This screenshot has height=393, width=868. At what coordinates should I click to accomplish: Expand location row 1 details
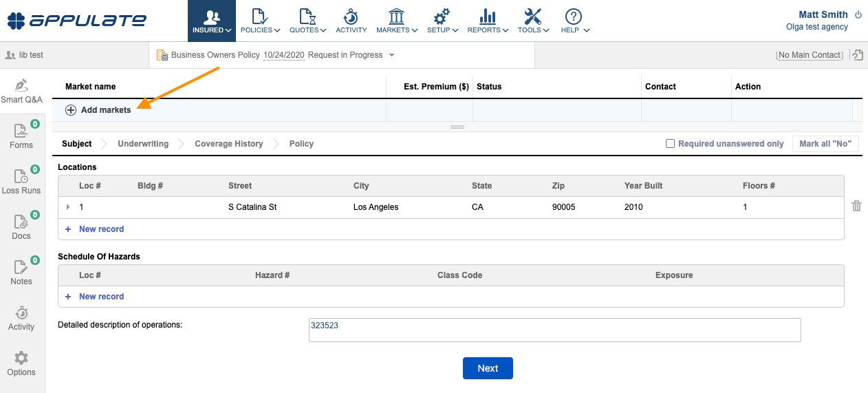tap(68, 207)
